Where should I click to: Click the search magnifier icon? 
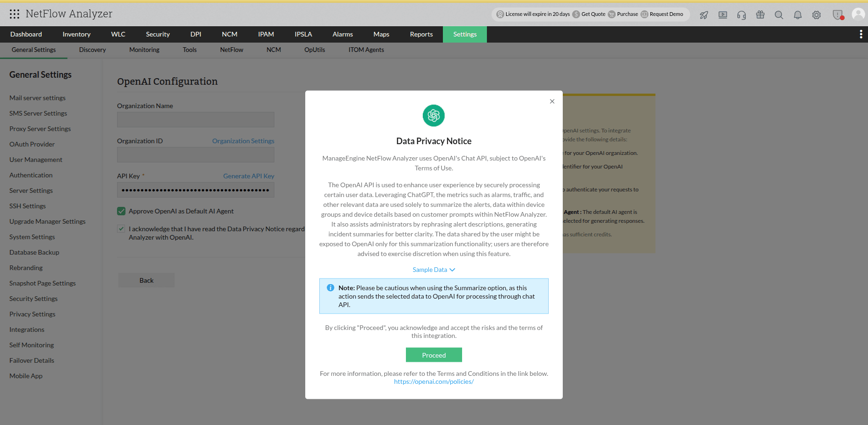(779, 15)
